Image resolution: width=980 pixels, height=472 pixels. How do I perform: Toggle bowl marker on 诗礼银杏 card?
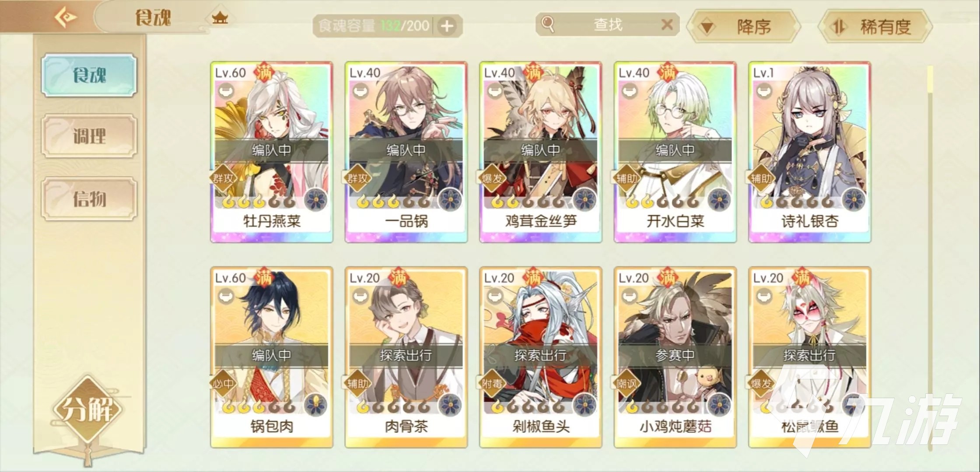pyautogui.click(x=764, y=91)
